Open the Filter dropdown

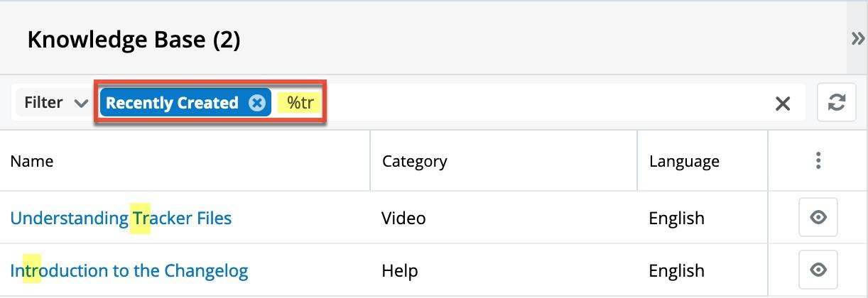click(55, 103)
